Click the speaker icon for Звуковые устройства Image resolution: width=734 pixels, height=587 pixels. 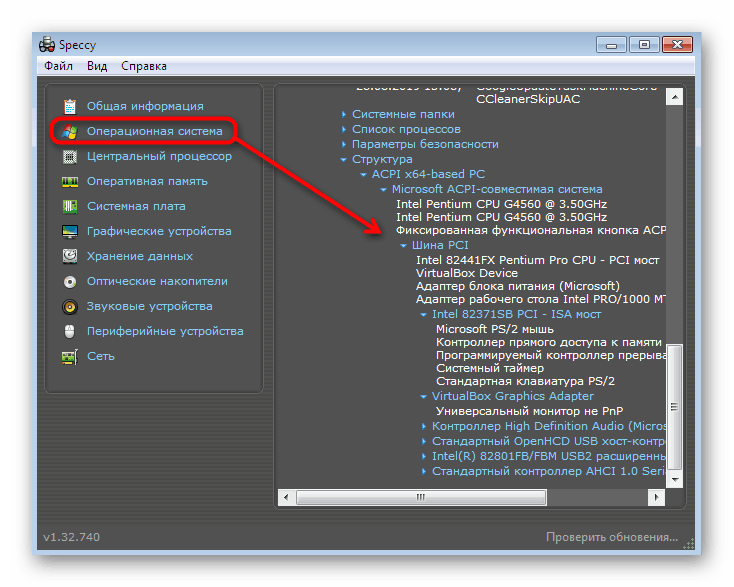(70, 307)
